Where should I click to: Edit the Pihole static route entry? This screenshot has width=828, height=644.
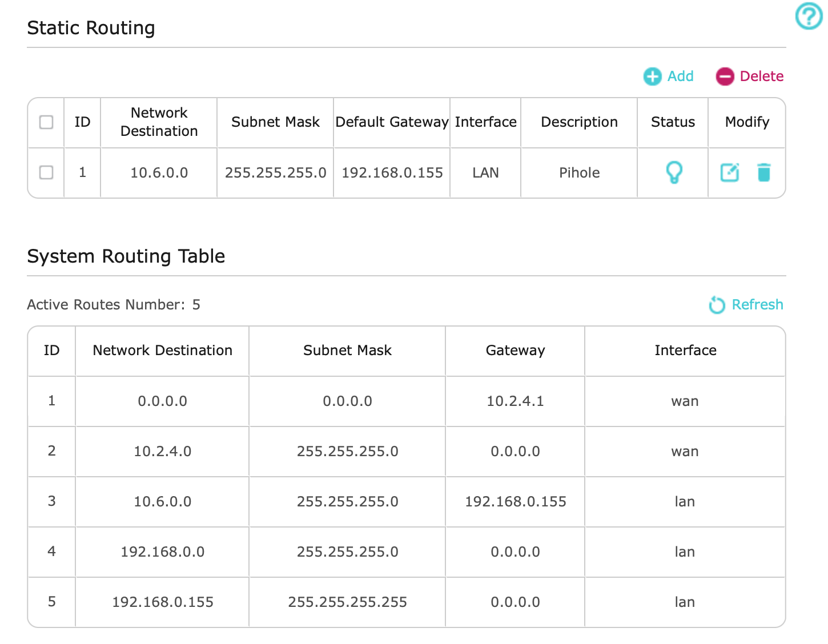point(729,172)
